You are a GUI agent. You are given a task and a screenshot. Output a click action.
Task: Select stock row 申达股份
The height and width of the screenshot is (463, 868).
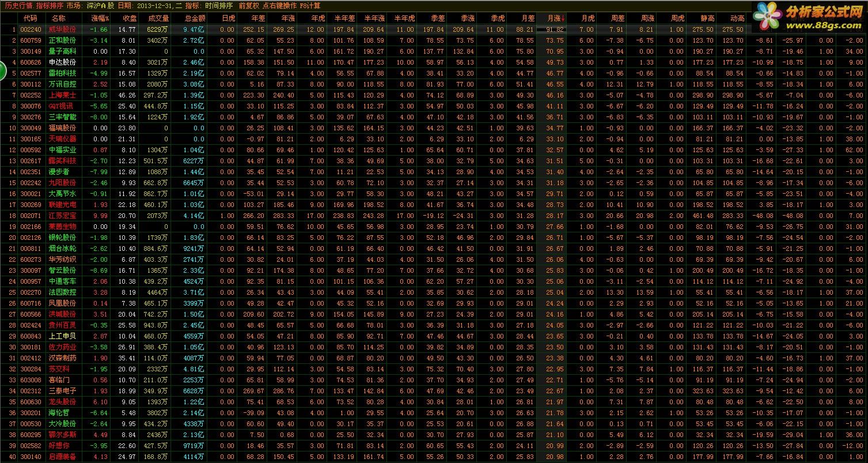pyautogui.click(x=434, y=62)
